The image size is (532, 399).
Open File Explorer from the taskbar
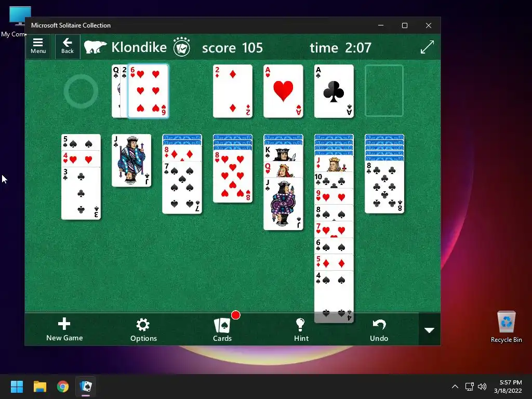39,387
